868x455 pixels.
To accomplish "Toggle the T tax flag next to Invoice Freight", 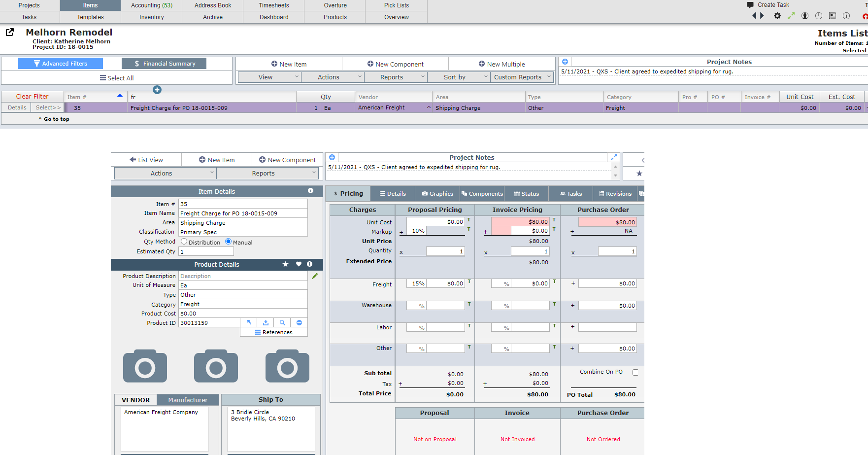I will pos(554,281).
